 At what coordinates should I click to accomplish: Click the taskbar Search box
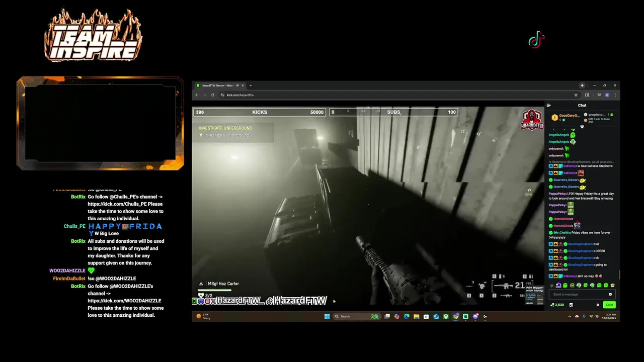(357, 316)
